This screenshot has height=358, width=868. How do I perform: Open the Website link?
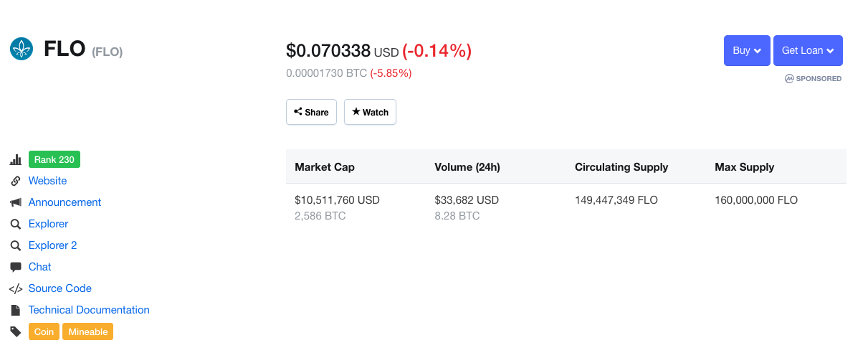pyautogui.click(x=47, y=181)
